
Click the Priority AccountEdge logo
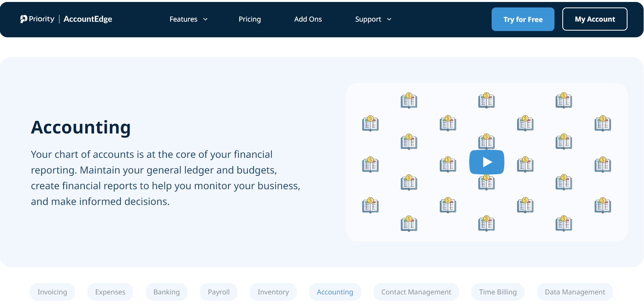pos(66,19)
